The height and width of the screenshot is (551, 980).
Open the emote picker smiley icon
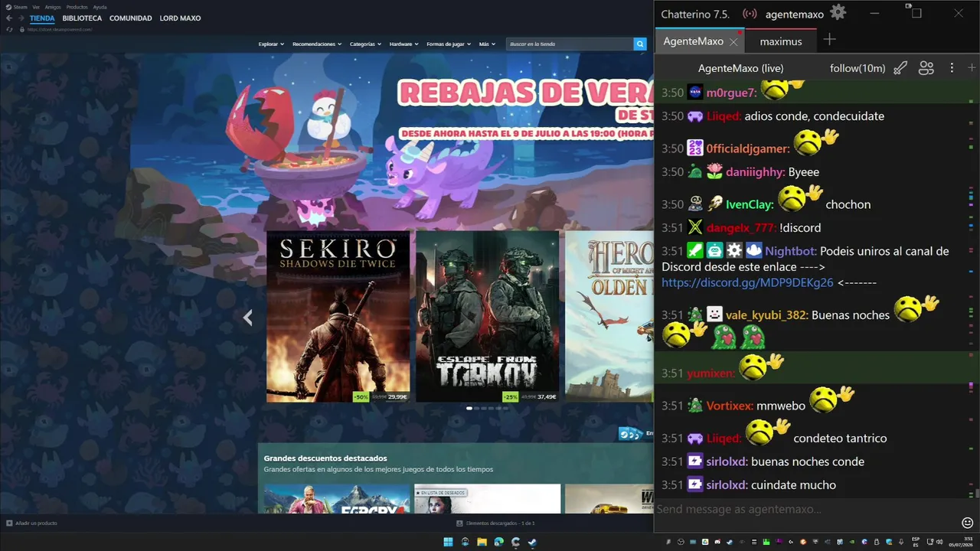(967, 523)
